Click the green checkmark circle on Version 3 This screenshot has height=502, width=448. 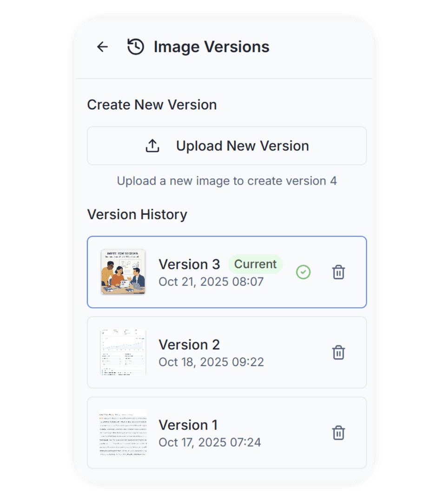[303, 272]
